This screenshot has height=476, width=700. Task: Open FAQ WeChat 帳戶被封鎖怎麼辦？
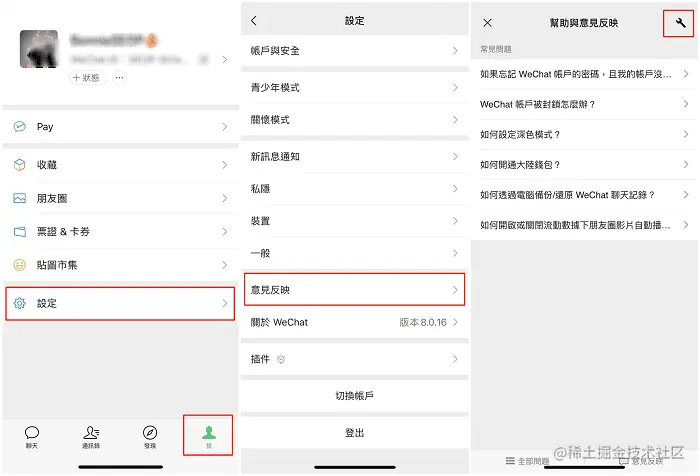(x=584, y=104)
